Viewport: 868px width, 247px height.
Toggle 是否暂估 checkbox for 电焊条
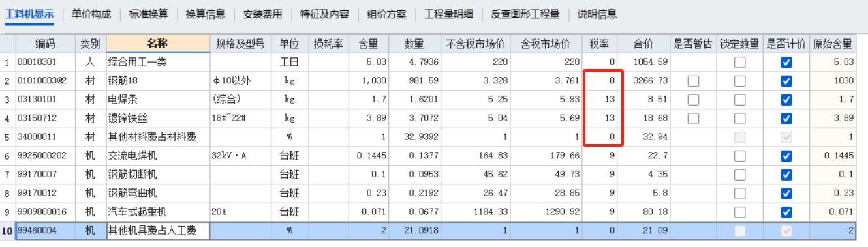tap(693, 100)
